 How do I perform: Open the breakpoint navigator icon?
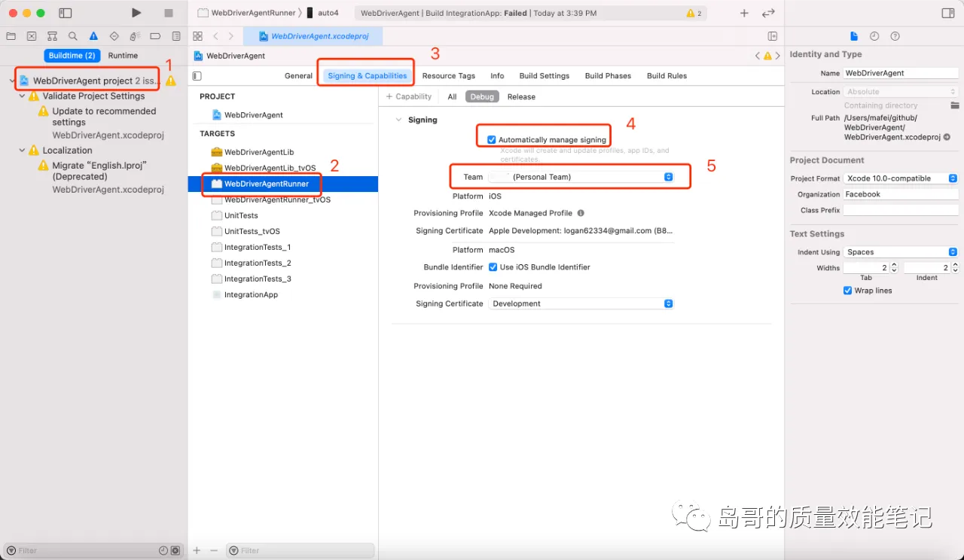click(155, 36)
